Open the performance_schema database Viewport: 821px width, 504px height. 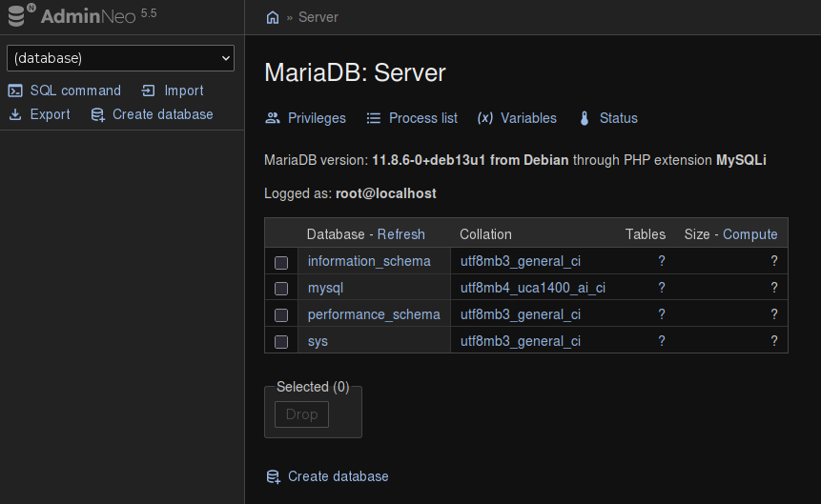[374, 314]
